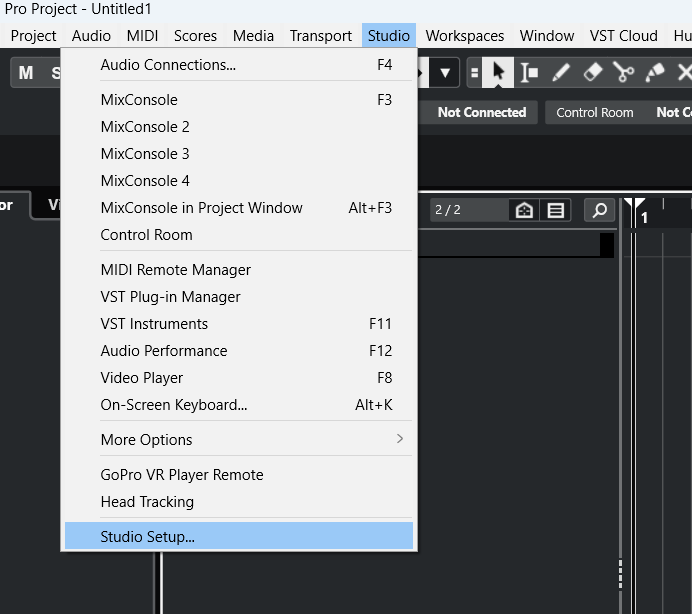This screenshot has height=614, width=692.
Task: Open MixConsole 3
Action: 239,154
